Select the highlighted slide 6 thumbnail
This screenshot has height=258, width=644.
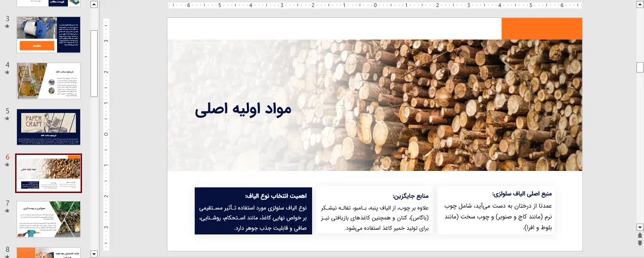click(49, 173)
